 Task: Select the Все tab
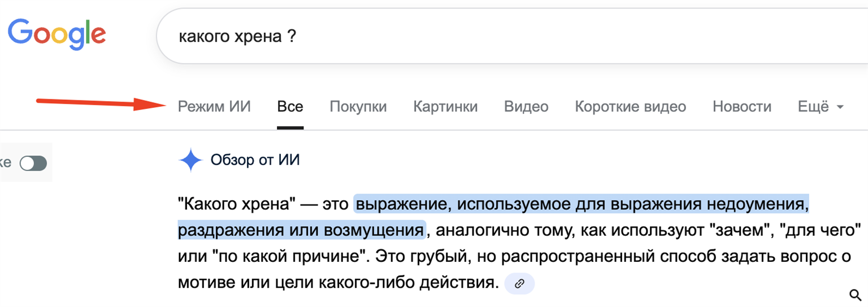(x=290, y=107)
